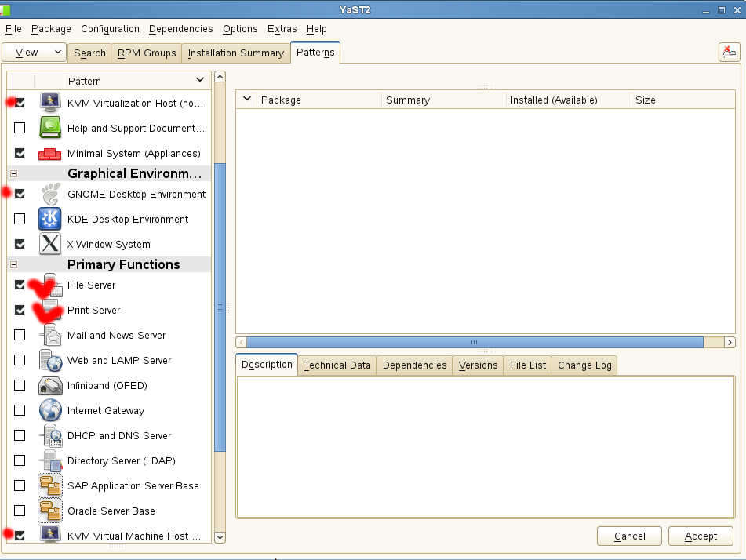Click the Directory Server (LDAP) icon
746x560 pixels.
(51, 460)
